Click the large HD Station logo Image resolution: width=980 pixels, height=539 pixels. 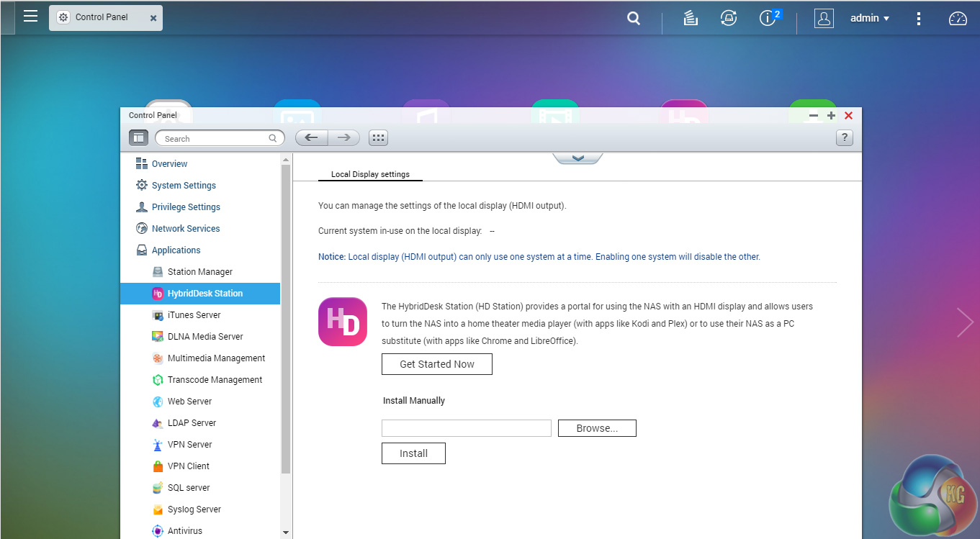click(x=343, y=322)
